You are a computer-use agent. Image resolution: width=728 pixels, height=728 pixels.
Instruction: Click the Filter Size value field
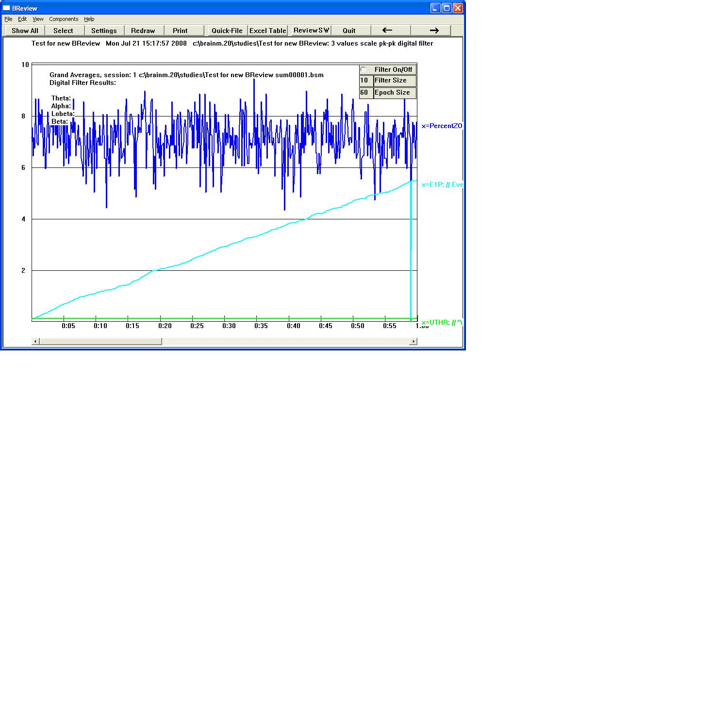point(366,81)
